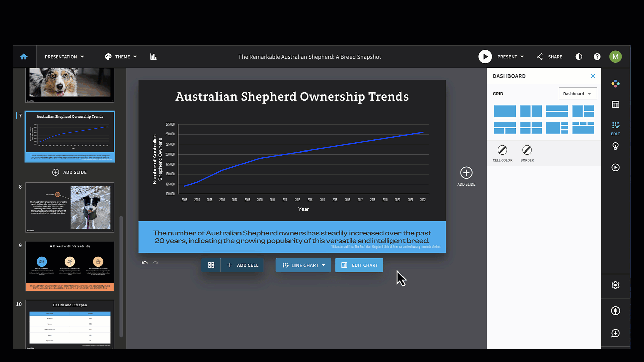Click the slide panel scrollbar
This screenshot has height=362, width=644.
pos(121,276)
